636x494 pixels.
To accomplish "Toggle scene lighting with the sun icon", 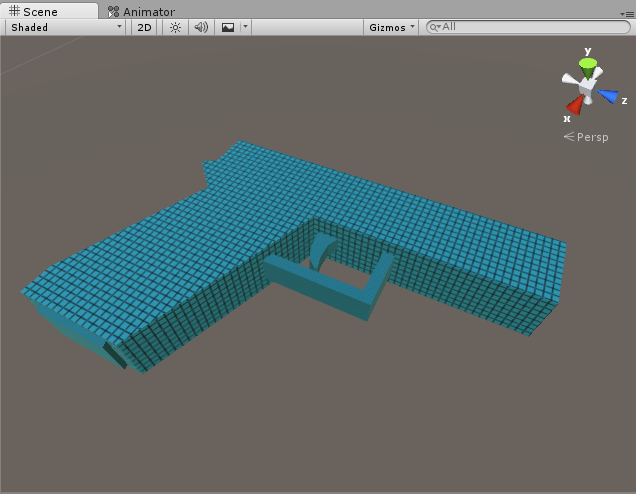I will 175,27.
